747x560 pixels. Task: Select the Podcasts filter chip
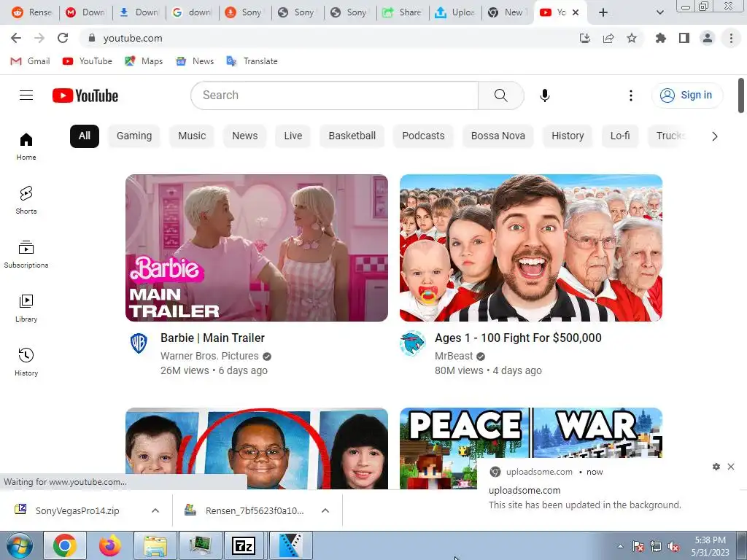coord(423,136)
